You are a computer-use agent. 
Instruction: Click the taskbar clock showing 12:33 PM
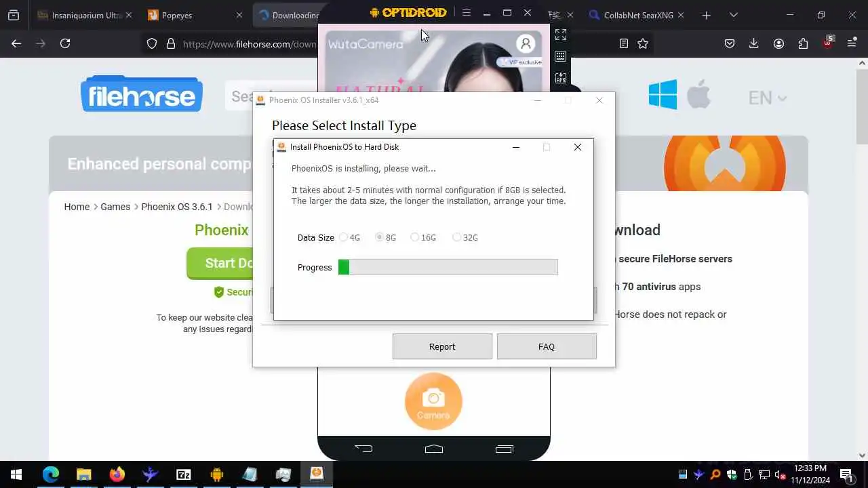coord(810,474)
